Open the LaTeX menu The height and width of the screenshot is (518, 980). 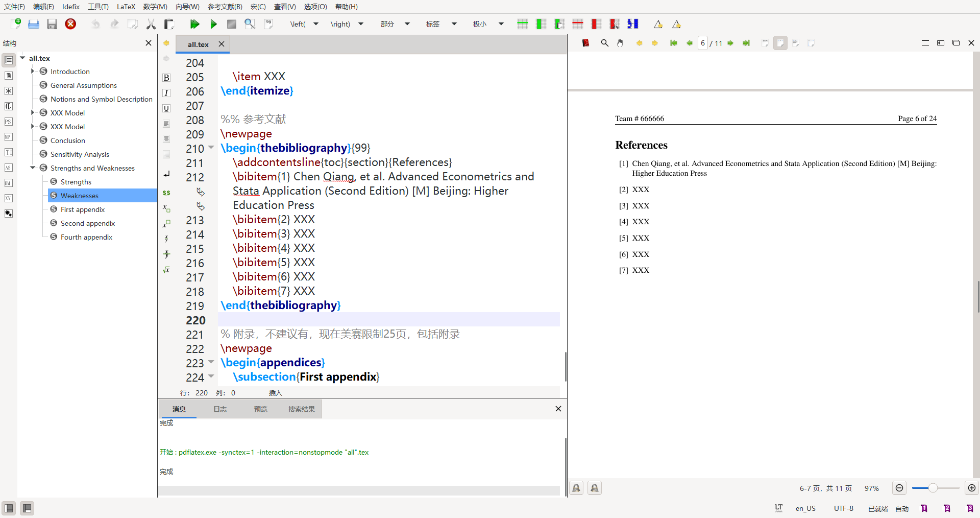click(x=126, y=7)
